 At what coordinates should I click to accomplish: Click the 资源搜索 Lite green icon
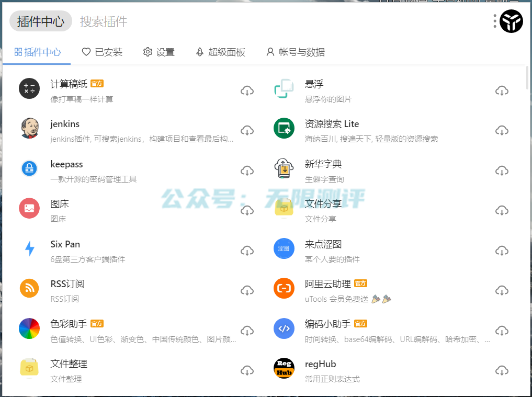click(284, 128)
